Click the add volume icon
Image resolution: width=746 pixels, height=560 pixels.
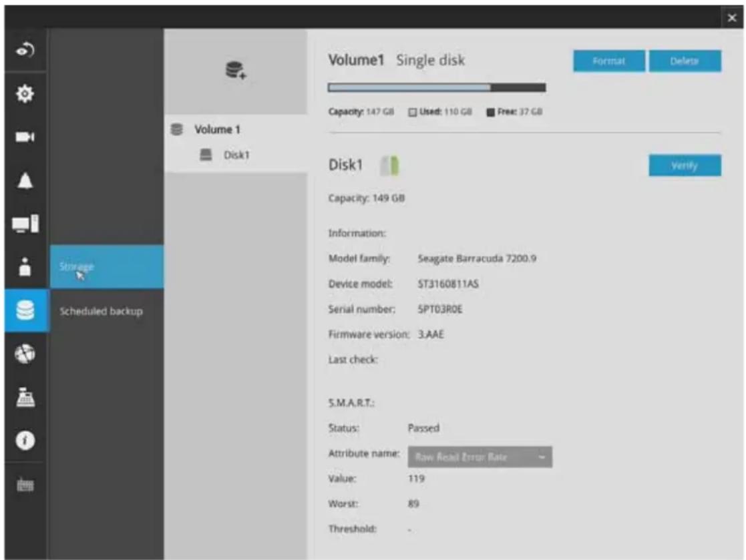click(236, 70)
